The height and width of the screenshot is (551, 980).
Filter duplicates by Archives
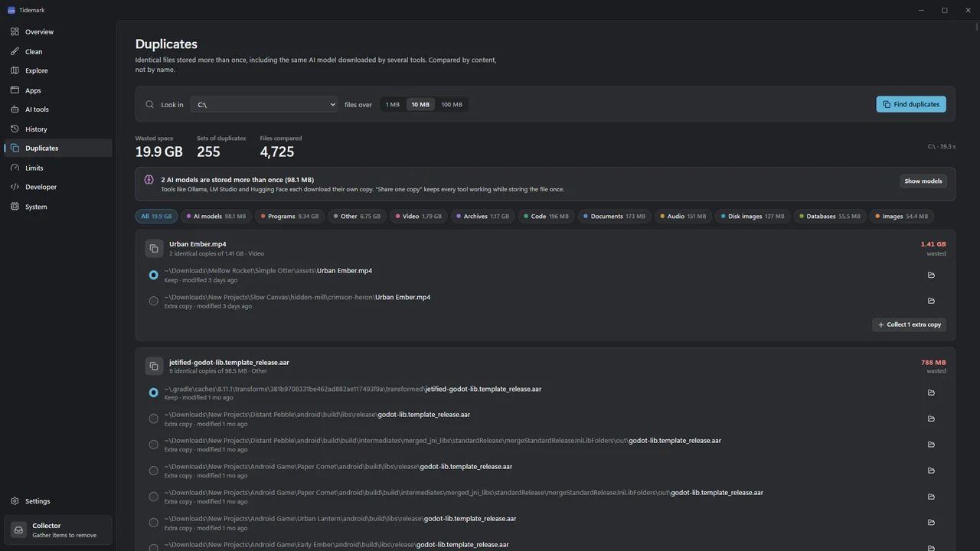(482, 217)
